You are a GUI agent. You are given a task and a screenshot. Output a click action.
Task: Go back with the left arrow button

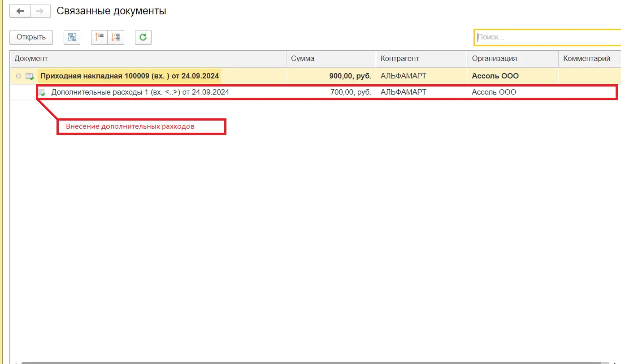(20, 11)
